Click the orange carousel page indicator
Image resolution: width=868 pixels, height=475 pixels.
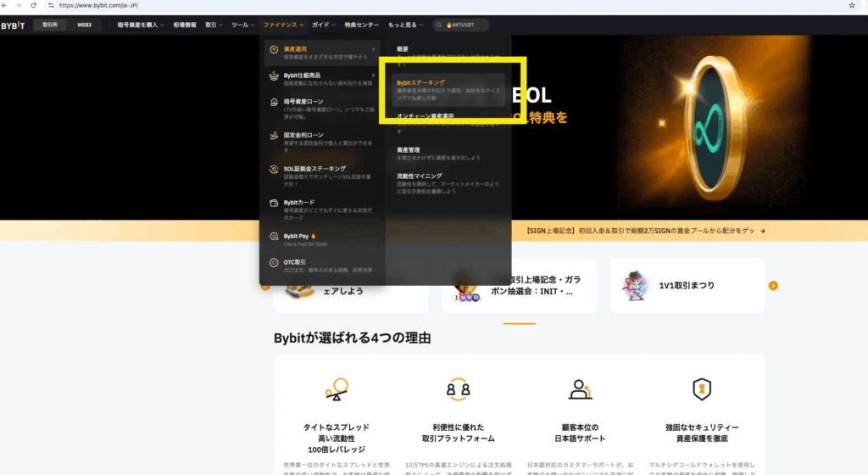pos(520,323)
